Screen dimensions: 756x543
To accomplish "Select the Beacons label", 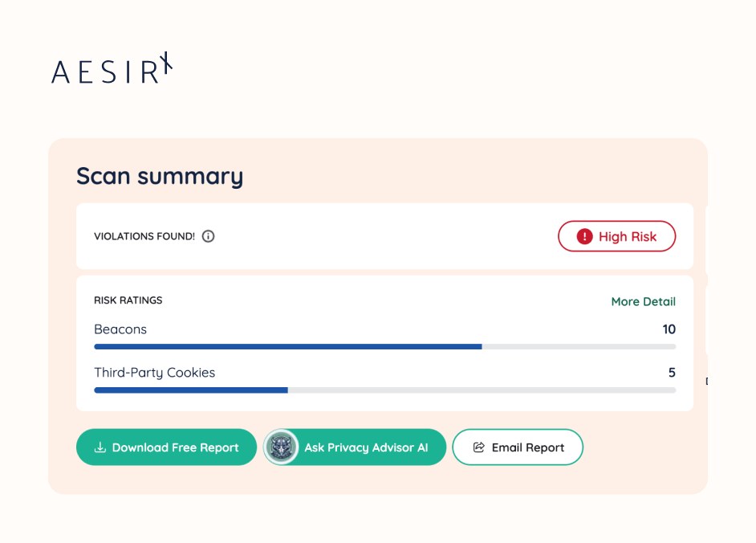I will pyautogui.click(x=120, y=329).
